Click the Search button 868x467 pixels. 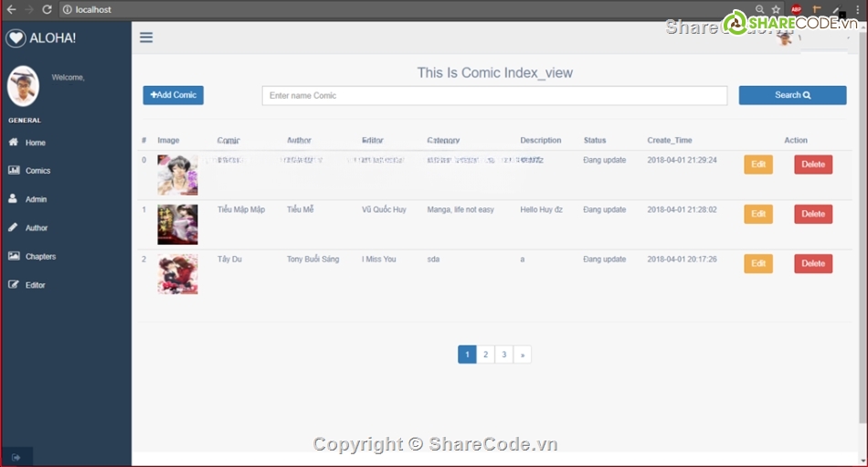pyautogui.click(x=792, y=95)
